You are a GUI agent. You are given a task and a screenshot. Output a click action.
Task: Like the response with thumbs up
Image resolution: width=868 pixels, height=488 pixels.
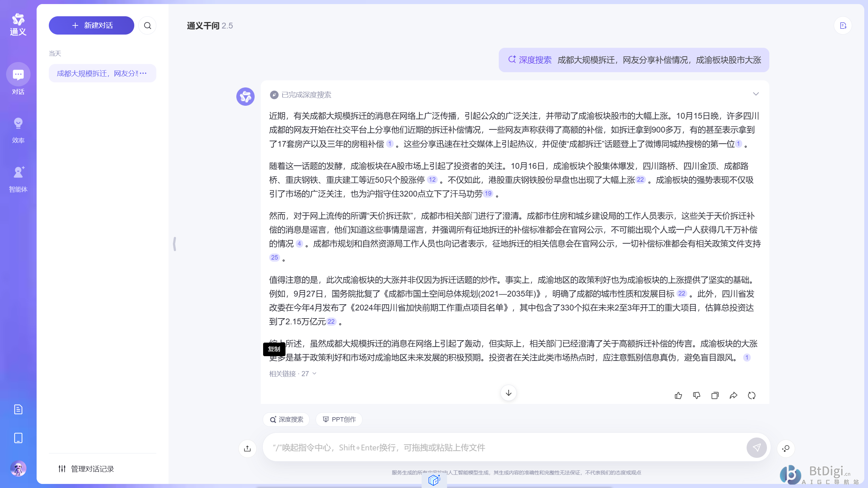[678, 395]
